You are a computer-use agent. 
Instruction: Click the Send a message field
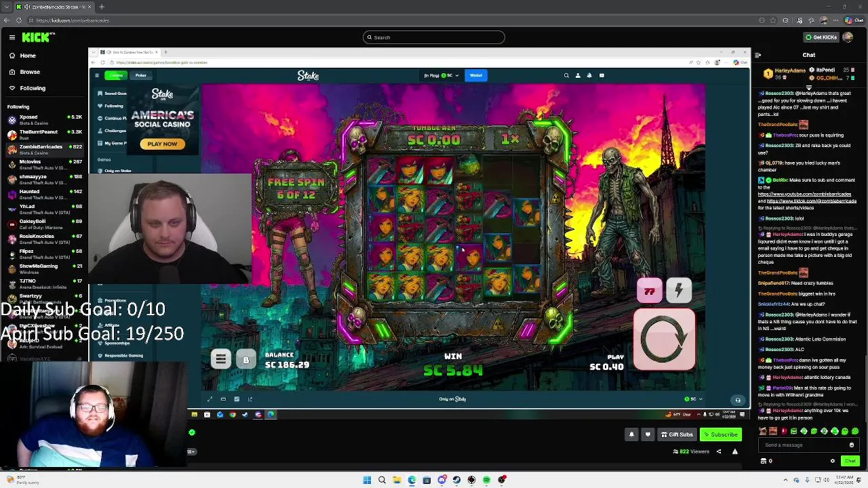tap(804, 445)
